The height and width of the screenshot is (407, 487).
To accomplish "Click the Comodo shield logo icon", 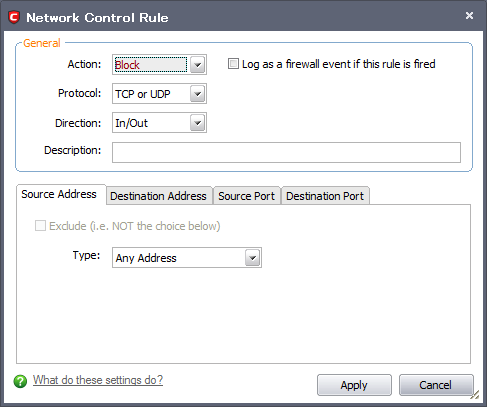I will pyautogui.click(x=14, y=17).
